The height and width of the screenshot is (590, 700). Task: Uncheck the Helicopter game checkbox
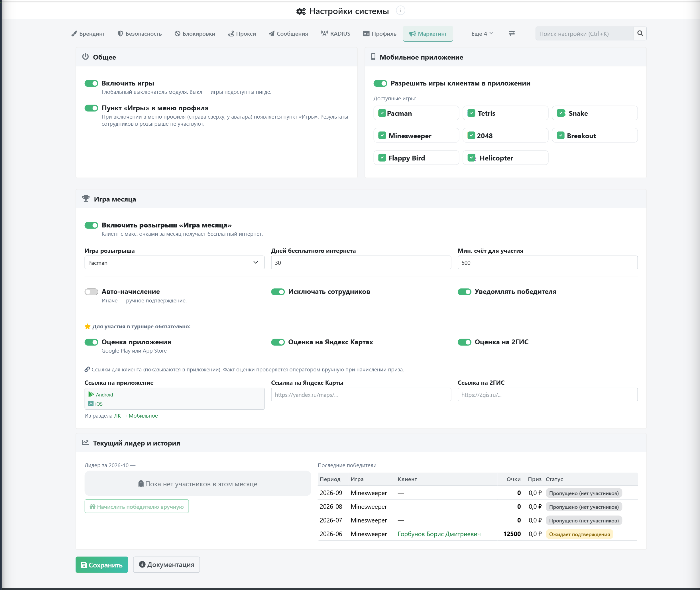(471, 158)
